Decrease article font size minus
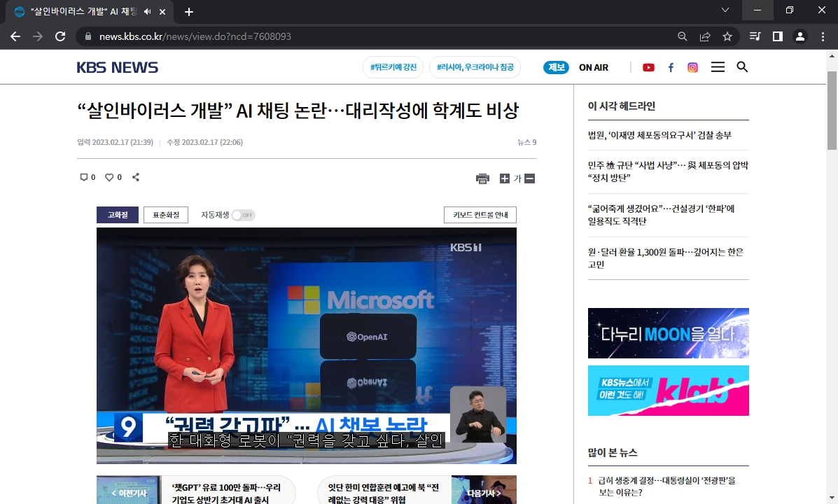 (x=530, y=178)
